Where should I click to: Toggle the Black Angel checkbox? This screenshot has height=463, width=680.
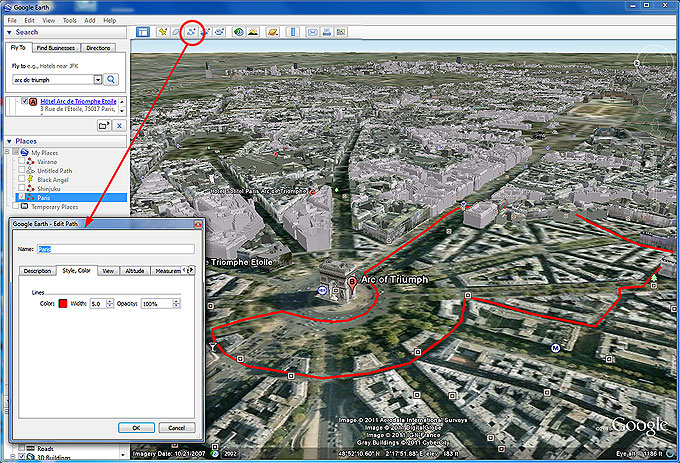point(21,179)
